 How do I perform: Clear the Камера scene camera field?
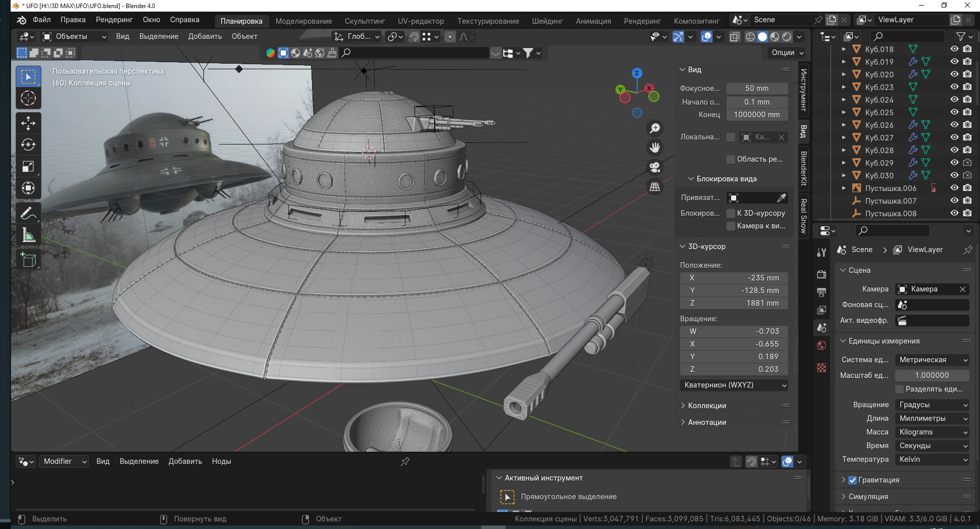point(962,289)
